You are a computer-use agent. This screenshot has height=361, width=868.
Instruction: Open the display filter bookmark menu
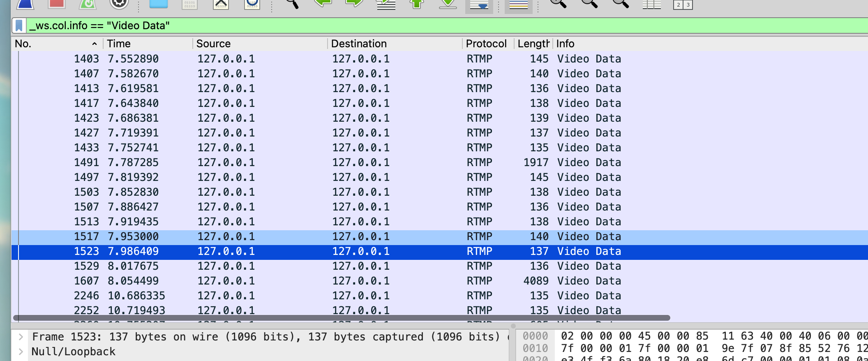tap(19, 25)
